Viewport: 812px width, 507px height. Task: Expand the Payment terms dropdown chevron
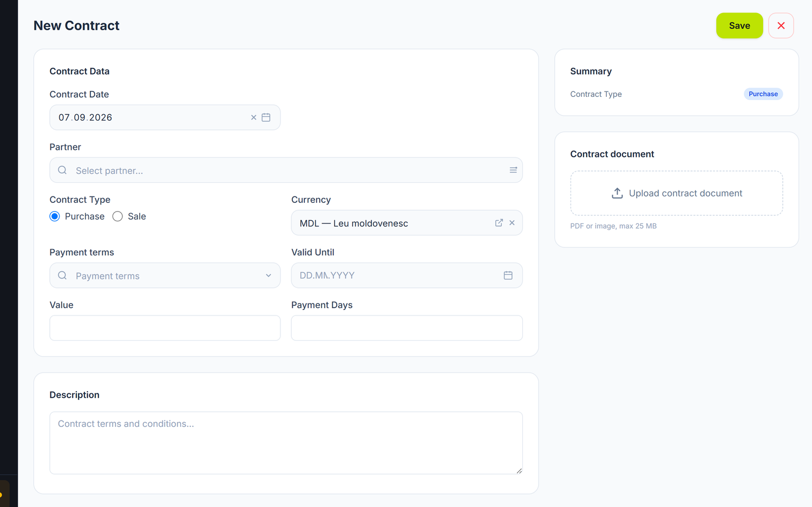[x=269, y=275]
